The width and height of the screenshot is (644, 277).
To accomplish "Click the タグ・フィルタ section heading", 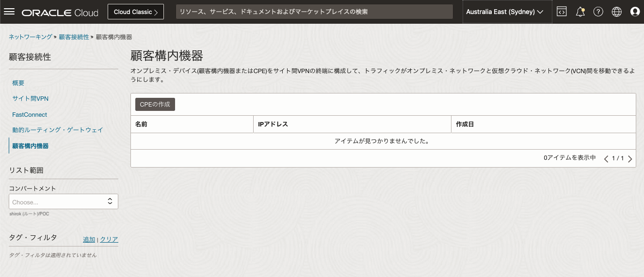I will pyautogui.click(x=33, y=237).
